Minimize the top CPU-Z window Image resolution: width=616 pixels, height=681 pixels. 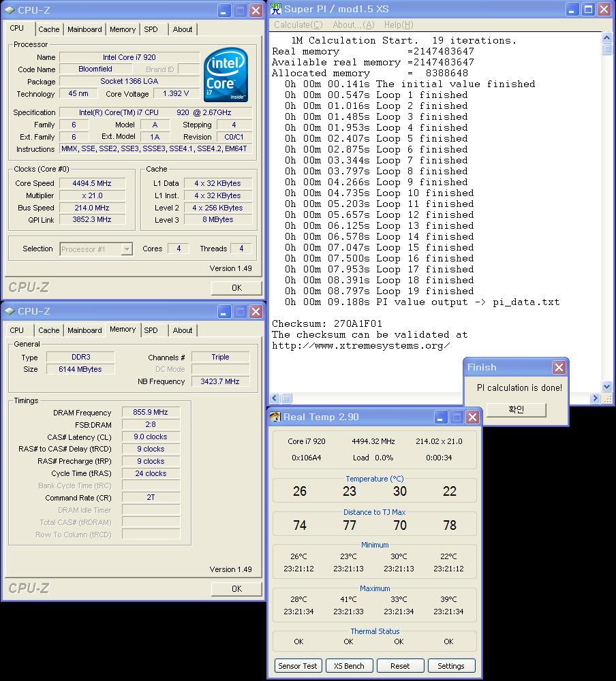pyautogui.click(x=224, y=10)
